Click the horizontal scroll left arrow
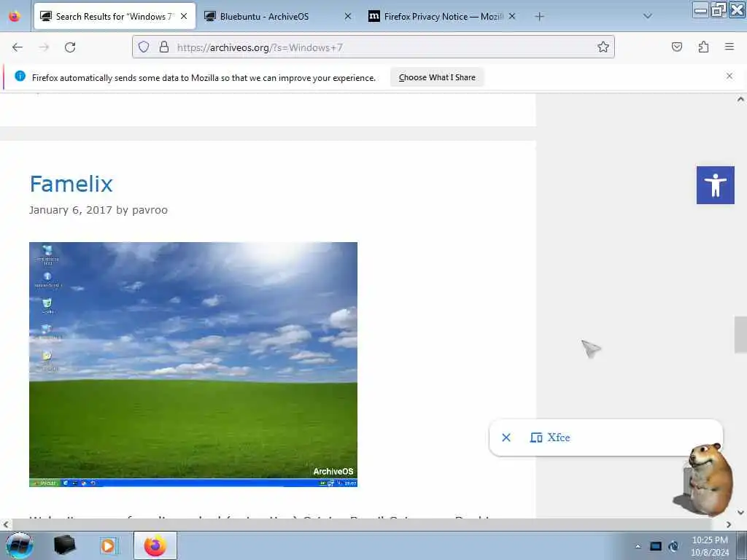 5,525
